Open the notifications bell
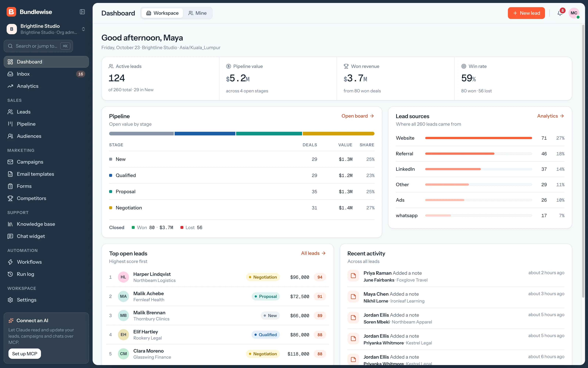Image resolution: width=588 pixels, height=368 pixels. pos(560,13)
